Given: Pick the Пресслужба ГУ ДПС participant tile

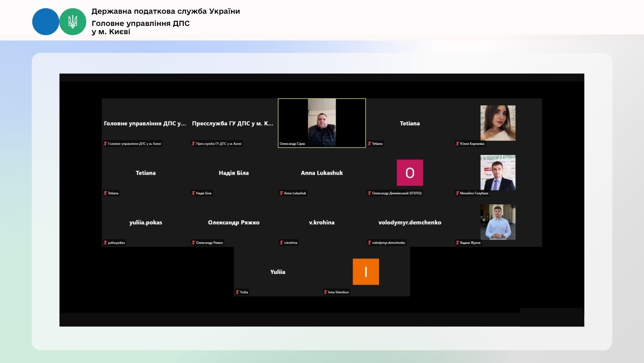Looking at the screenshot, I should [x=234, y=123].
